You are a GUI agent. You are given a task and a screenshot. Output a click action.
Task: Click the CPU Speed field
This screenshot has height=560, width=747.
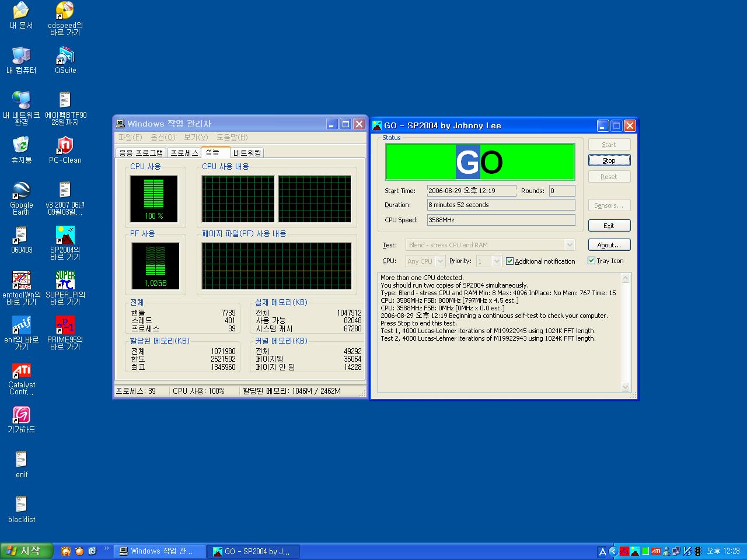(501, 220)
